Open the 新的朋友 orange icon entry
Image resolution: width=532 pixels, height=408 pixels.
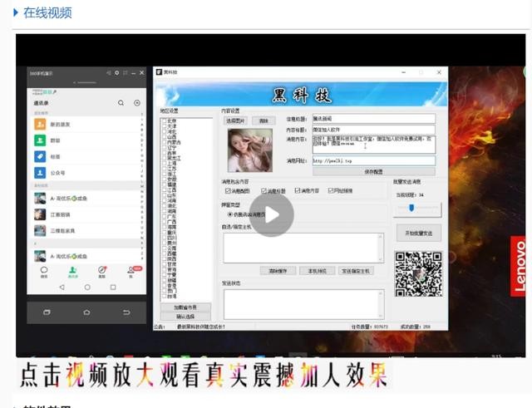pyautogui.click(x=40, y=123)
